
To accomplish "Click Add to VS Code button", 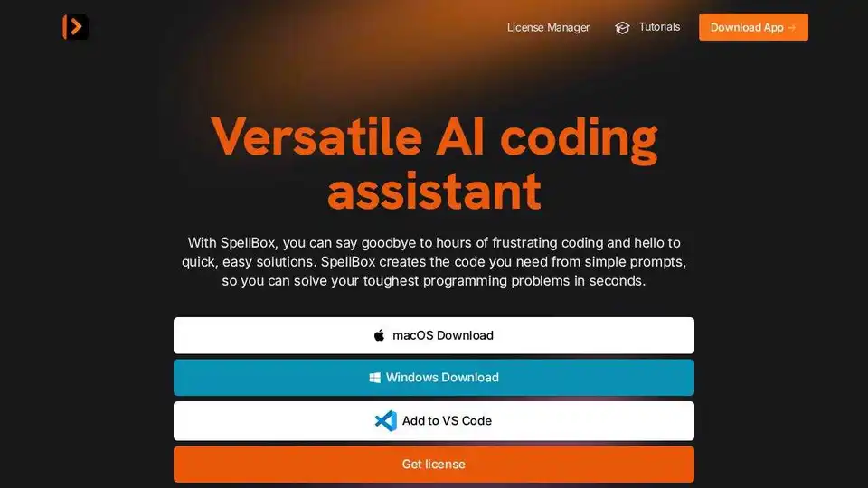I will 433,421.
